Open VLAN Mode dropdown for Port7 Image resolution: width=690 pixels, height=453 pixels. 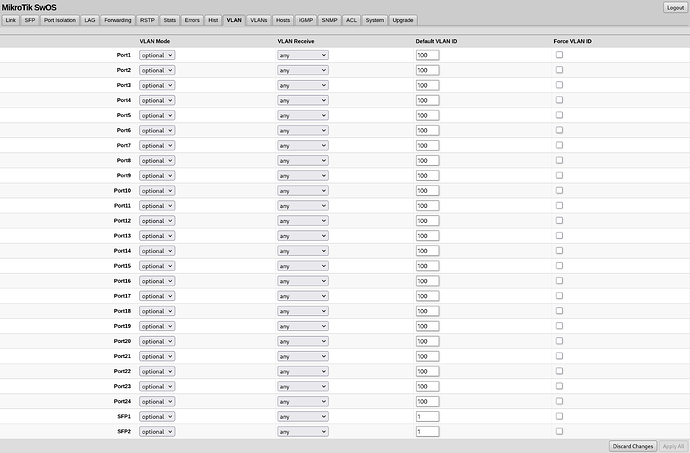tap(157, 145)
